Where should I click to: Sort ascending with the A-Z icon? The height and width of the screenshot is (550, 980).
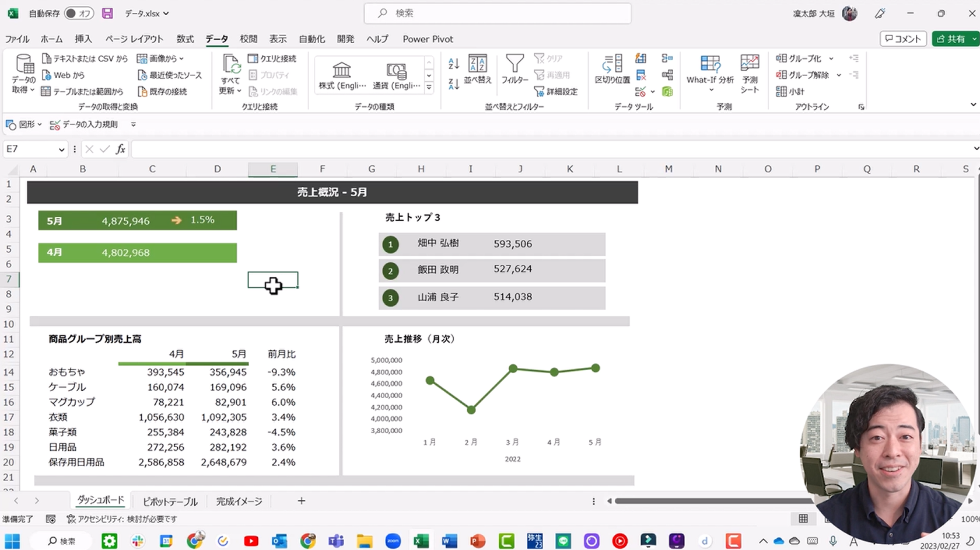pos(454,63)
